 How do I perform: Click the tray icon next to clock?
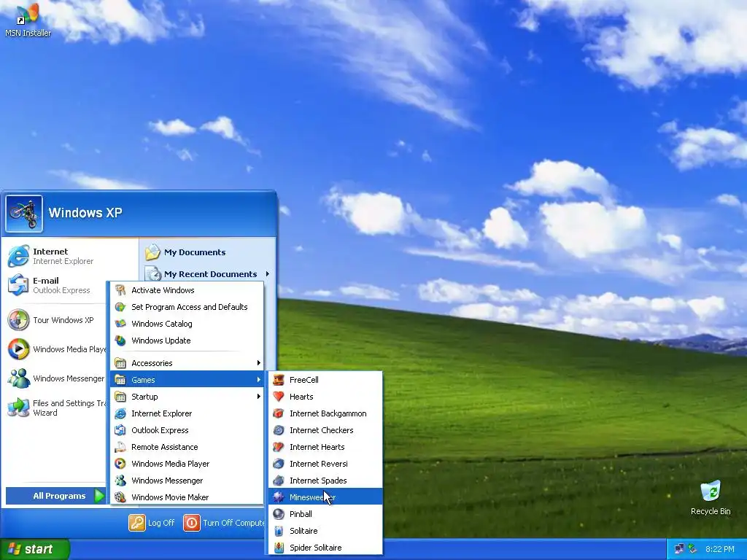[693, 549]
